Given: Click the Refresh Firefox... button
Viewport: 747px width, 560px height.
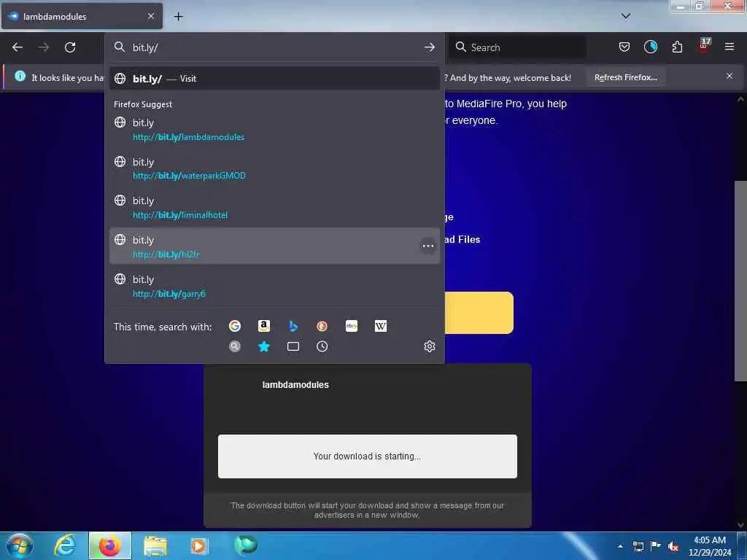Looking at the screenshot, I should coord(625,77).
